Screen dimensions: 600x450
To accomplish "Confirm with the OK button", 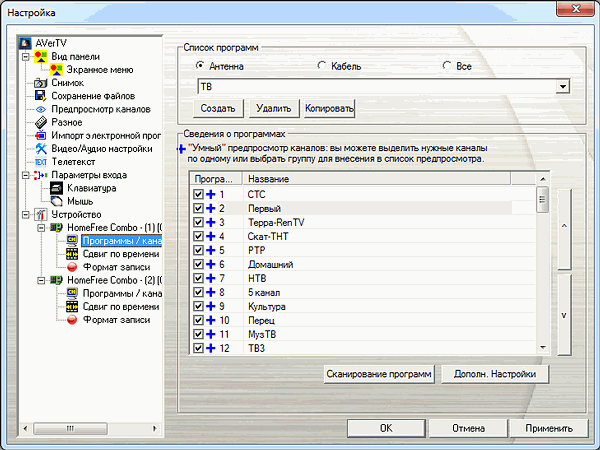I will pyautogui.click(x=386, y=428).
